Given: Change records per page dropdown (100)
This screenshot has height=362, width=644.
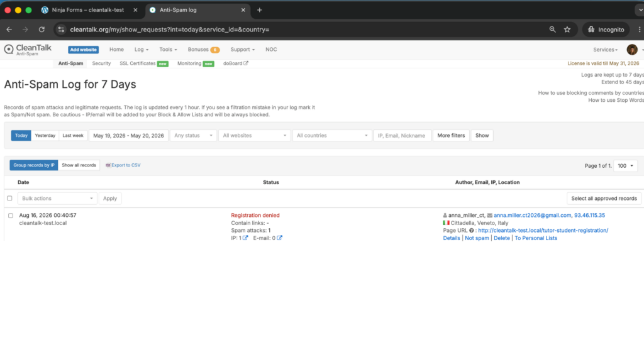Looking at the screenshot, I should click(625, 166).
